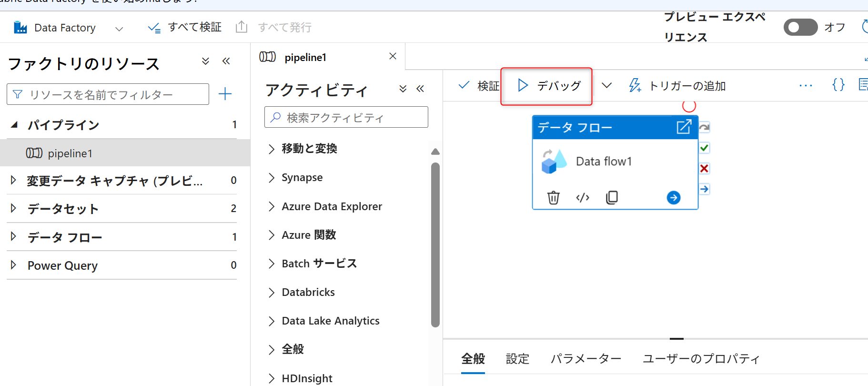Image resolution: width=868 pixels, height=386 pixels.
Task: Expand Data Lake Analytics group
Action: 272,321
